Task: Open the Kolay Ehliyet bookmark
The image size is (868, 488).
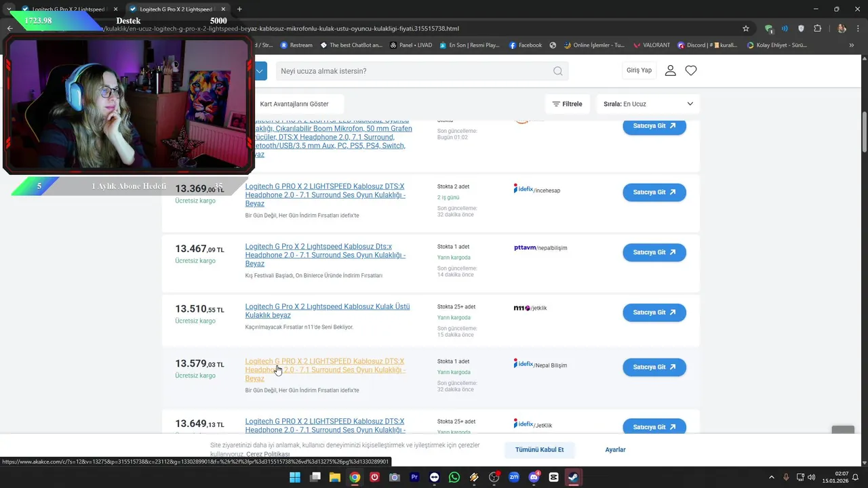Action: tap(777, 45)
